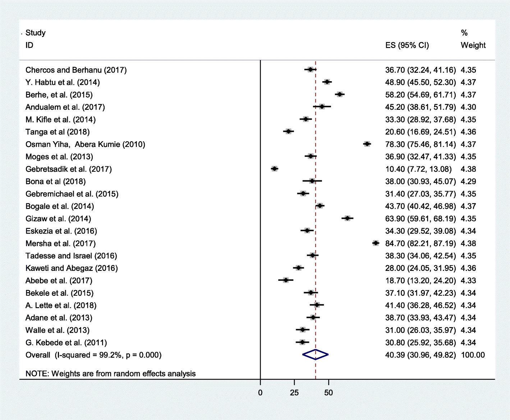Click "M. Kifle et al. (2014)" label

click(60, 120)
